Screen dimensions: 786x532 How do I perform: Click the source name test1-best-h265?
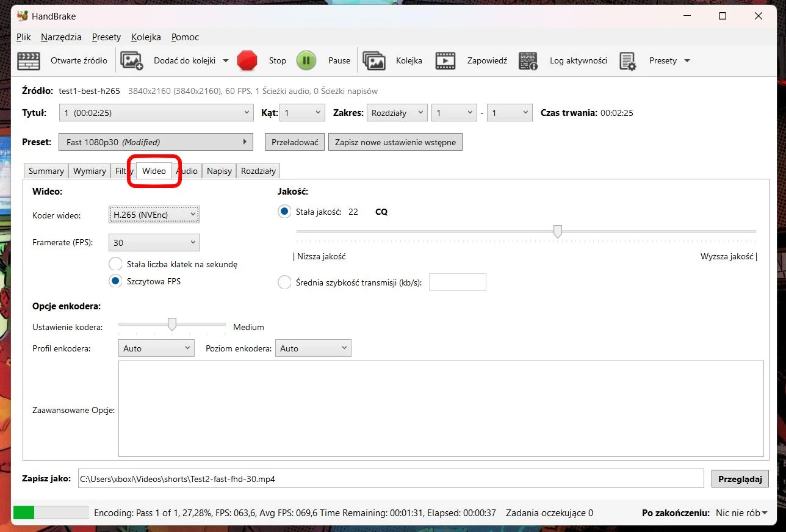[x=89, y=91]
